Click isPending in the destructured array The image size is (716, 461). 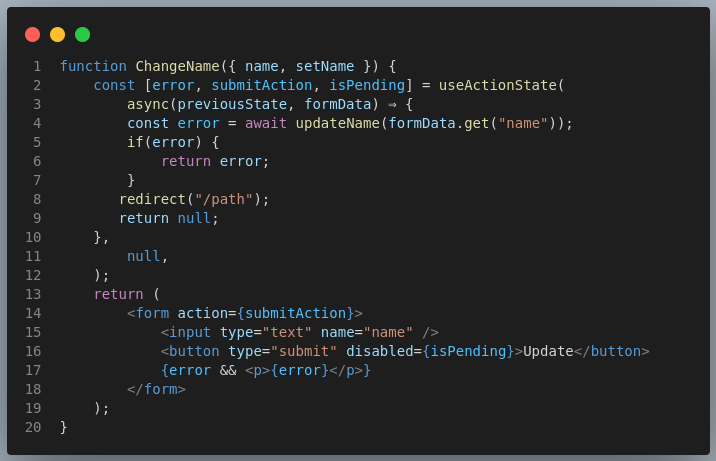(x=367, y=85)
